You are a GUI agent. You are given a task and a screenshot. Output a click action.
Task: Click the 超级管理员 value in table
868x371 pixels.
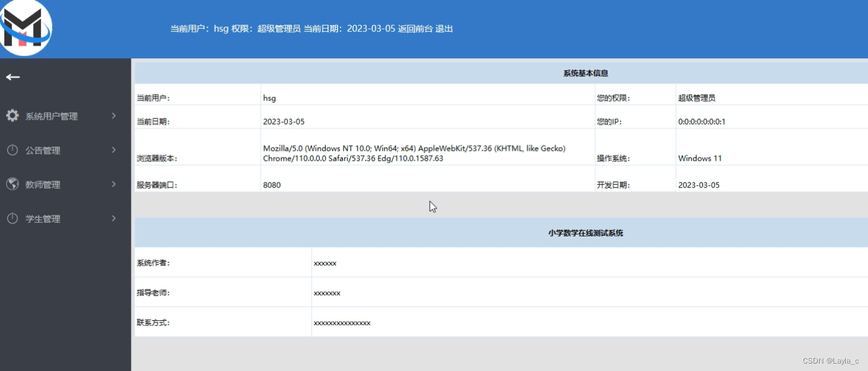697,98
